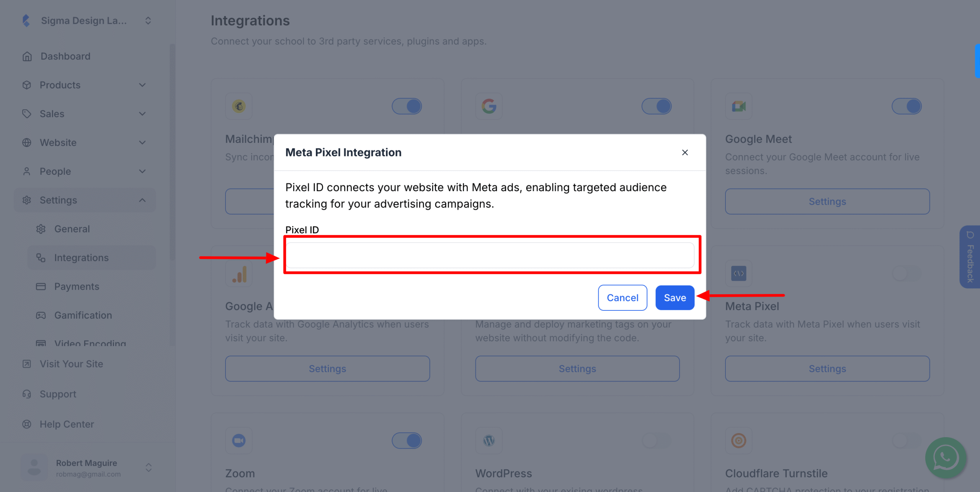Click the Google logo icon
This screenshot has width=980, height=492.
[488, 106]
